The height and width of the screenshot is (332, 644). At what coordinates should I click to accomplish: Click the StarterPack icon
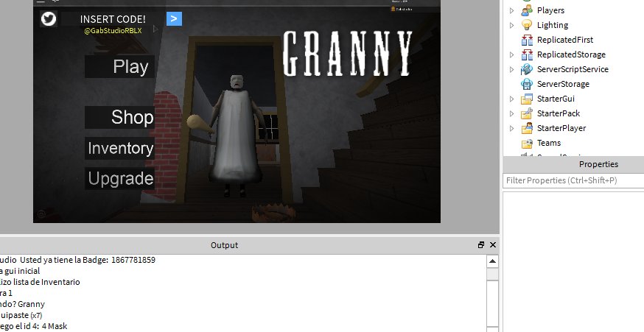tap(527, 113)
